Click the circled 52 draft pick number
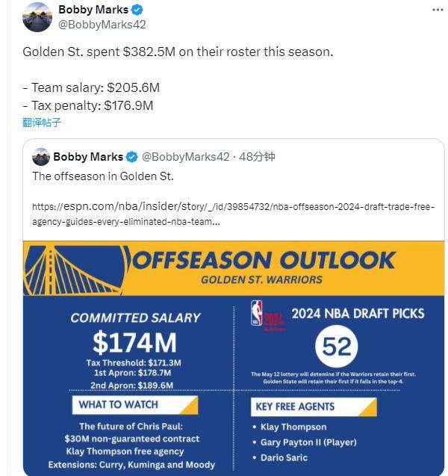This screenshot has width=448, height=476. point(336,345)
